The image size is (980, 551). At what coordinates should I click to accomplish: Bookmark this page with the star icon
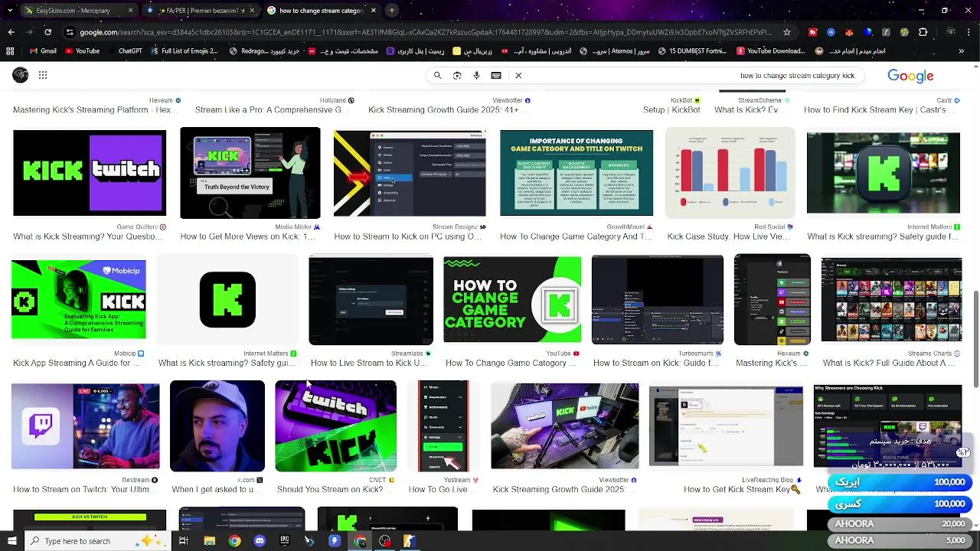point(787,32)
